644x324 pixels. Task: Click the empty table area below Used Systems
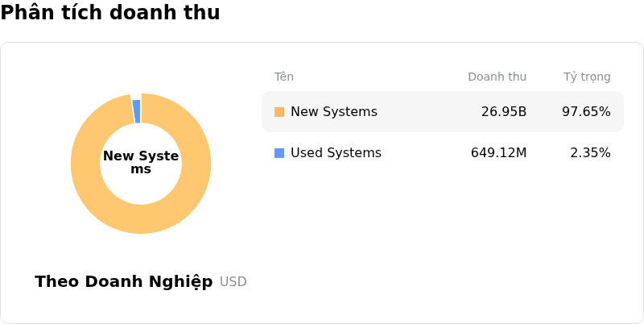(x=443, y=234)
